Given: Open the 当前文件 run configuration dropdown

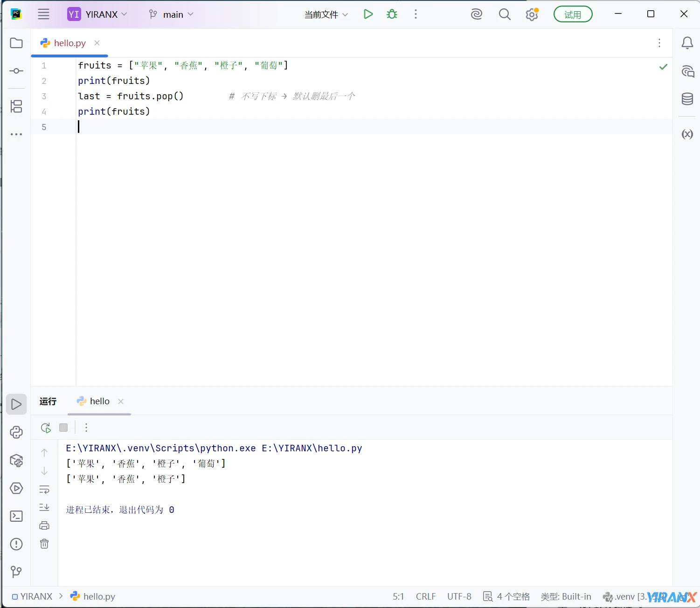Looking at the screenshot, I should pyautogui.click(x=326, y=14).
